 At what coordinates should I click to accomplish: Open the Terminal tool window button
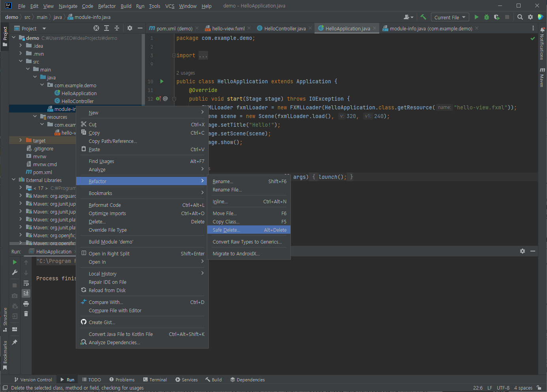pos(155,380)
